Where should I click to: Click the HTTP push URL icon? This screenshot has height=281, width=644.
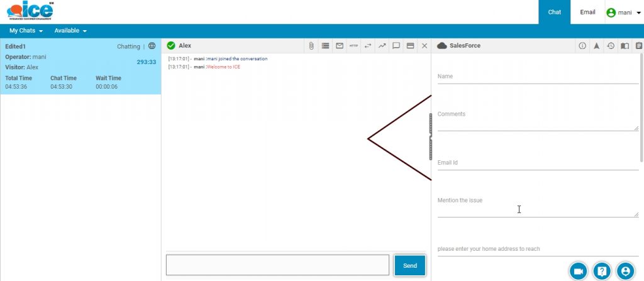pyautogui.click(x=353, y=46)
